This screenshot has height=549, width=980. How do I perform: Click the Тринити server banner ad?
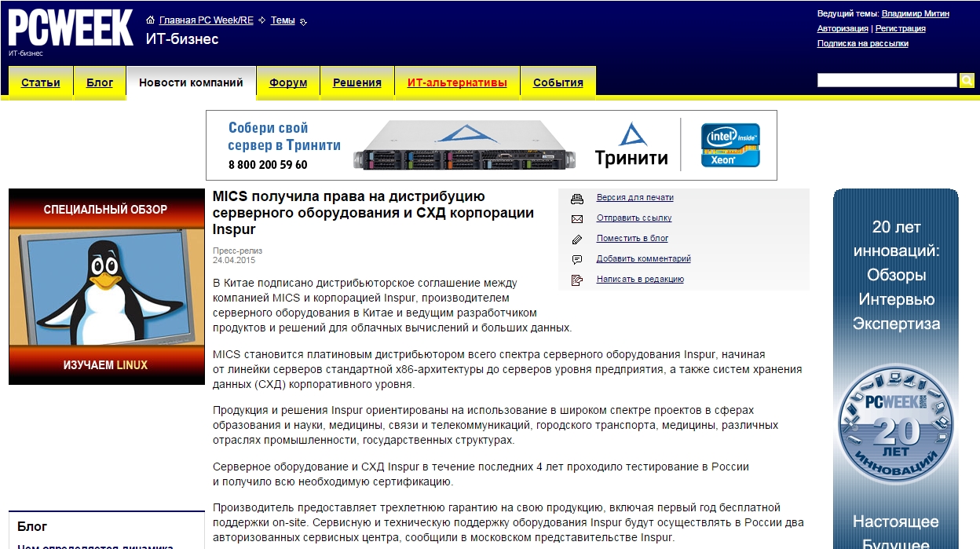point(492,145)
